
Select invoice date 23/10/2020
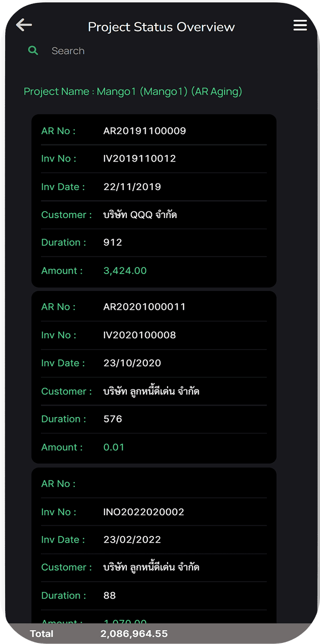click(x=132, y=363)
